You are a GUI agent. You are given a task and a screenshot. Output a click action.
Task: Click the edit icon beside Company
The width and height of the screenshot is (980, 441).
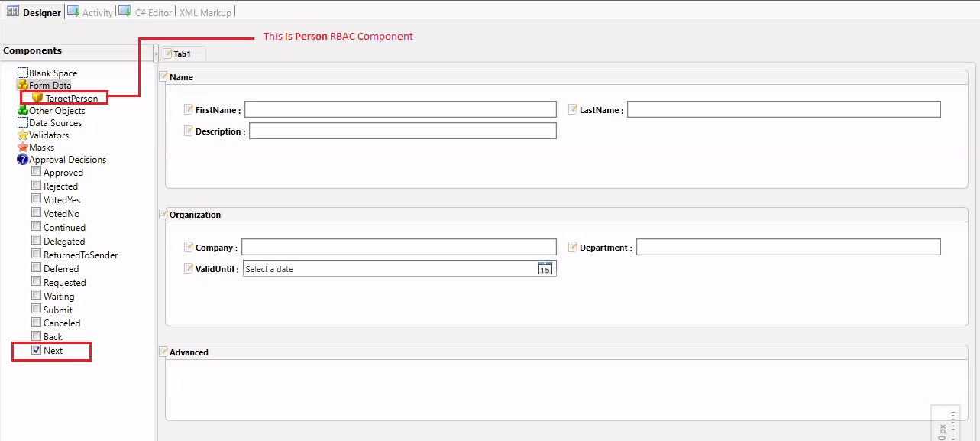189,247
